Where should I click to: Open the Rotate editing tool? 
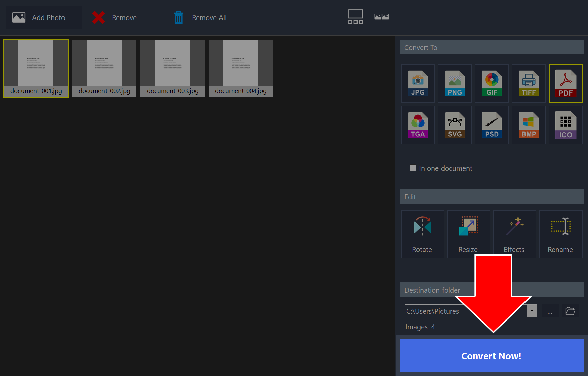point(422,234)
